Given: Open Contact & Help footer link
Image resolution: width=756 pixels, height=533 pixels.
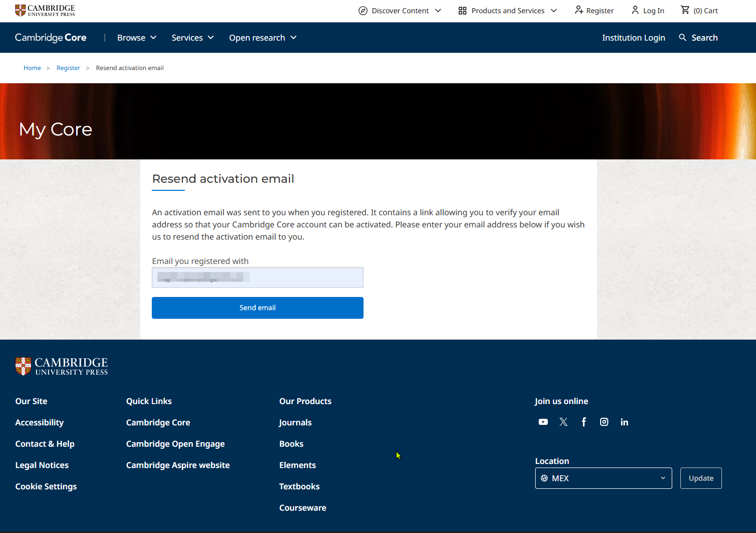Looking at the screenshot, I should [x=45, y=444].
